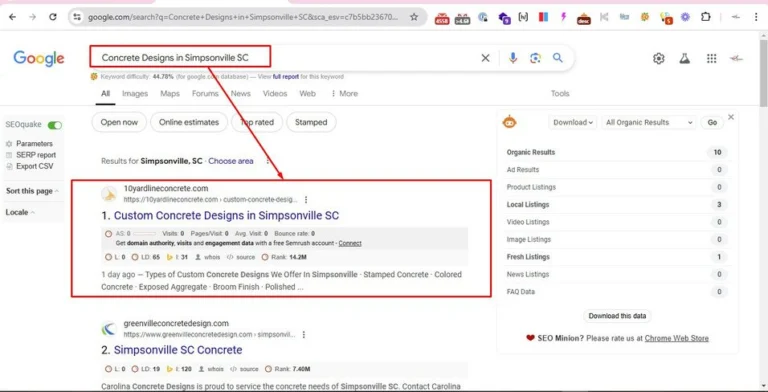The image size is (768, 392).
Task: Click the Go button in SEO Minion
Action: tap(712, 122)
